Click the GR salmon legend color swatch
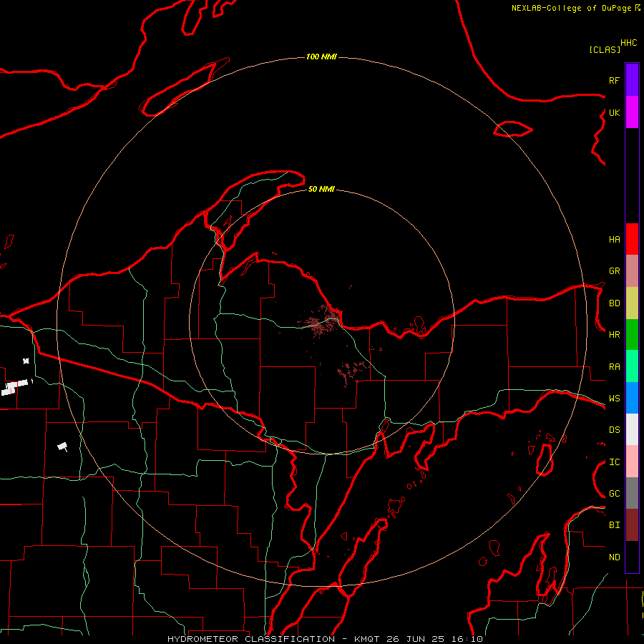 (632, 271)
